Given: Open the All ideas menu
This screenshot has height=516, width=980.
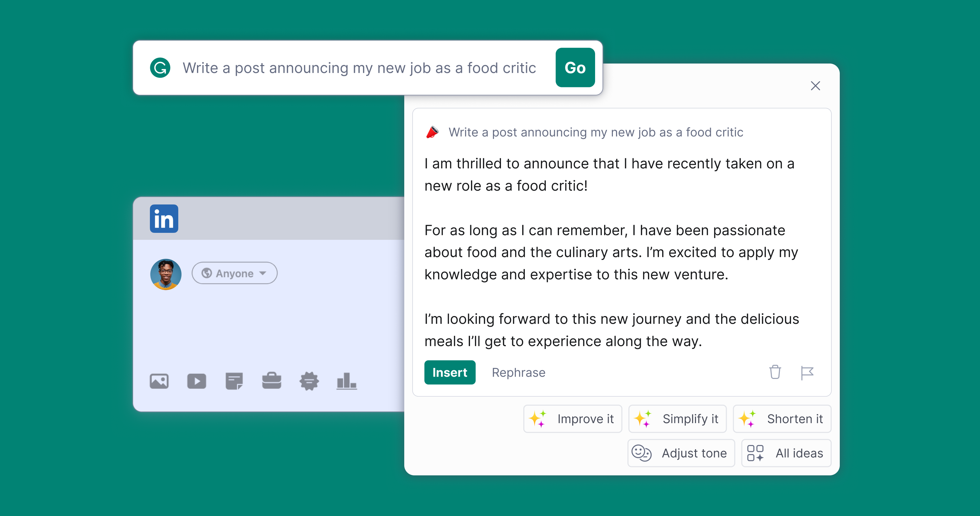Looking at the screenshot, I should pyautogui.click(x=786, y=453).
